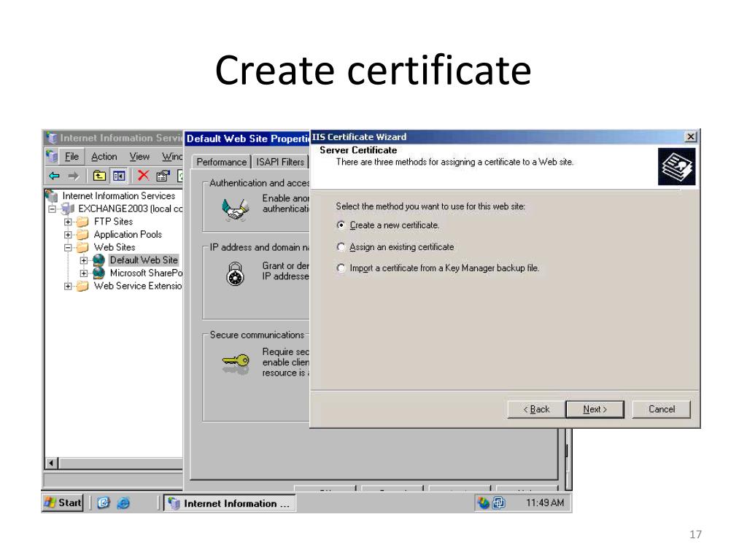747x560 pixels.
Task: Click the Default Web Site globe icon
Action: coord(98,260)
